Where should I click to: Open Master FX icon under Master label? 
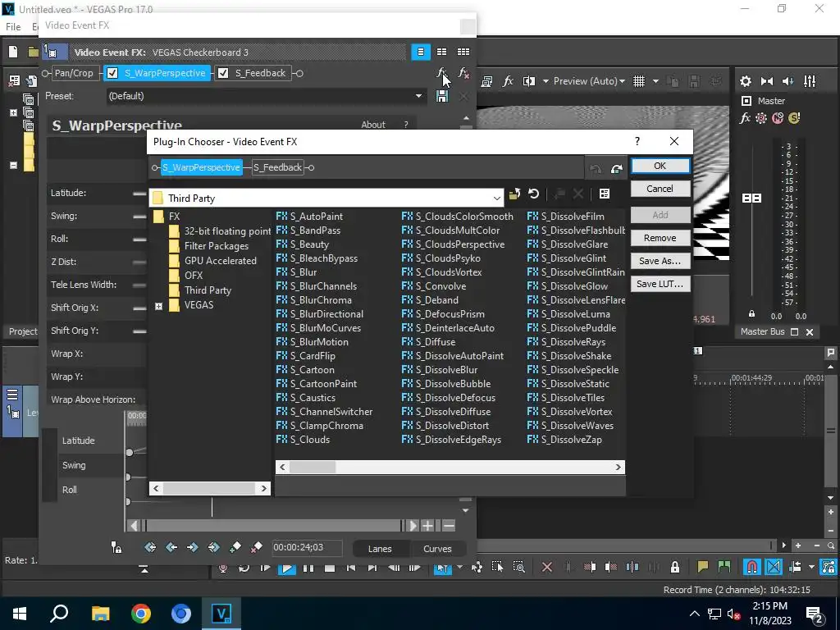745,118
